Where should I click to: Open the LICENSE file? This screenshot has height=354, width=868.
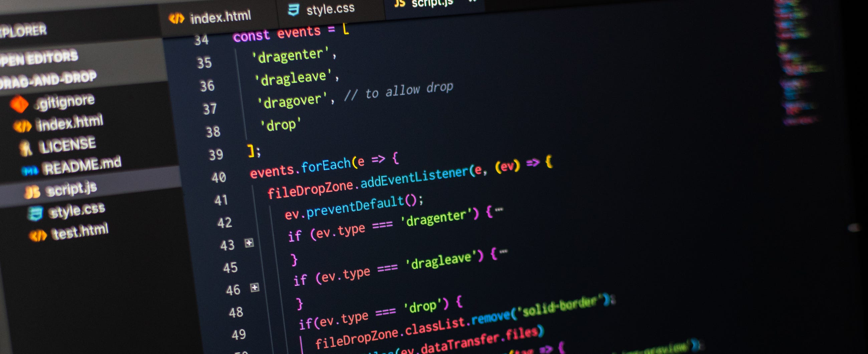click(67, 145)
